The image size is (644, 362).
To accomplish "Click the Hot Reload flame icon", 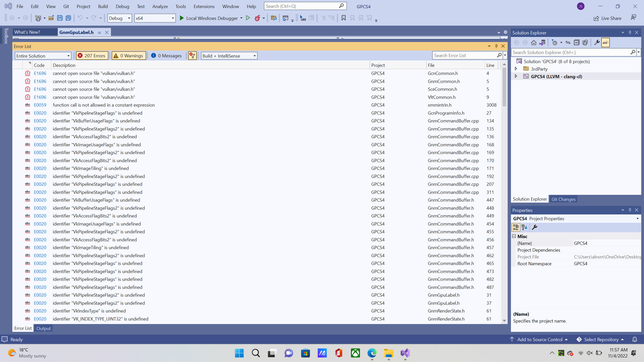I will point(258,18).
